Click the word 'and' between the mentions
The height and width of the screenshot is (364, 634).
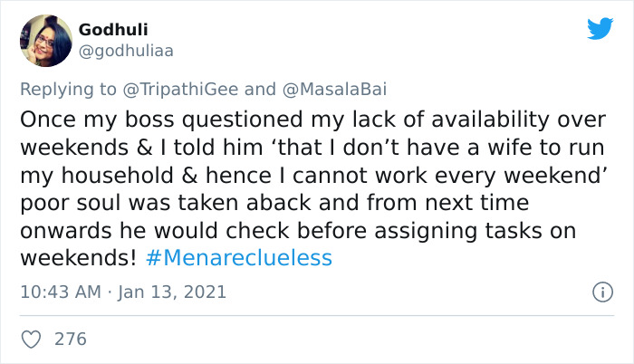[x=260, y=89]
